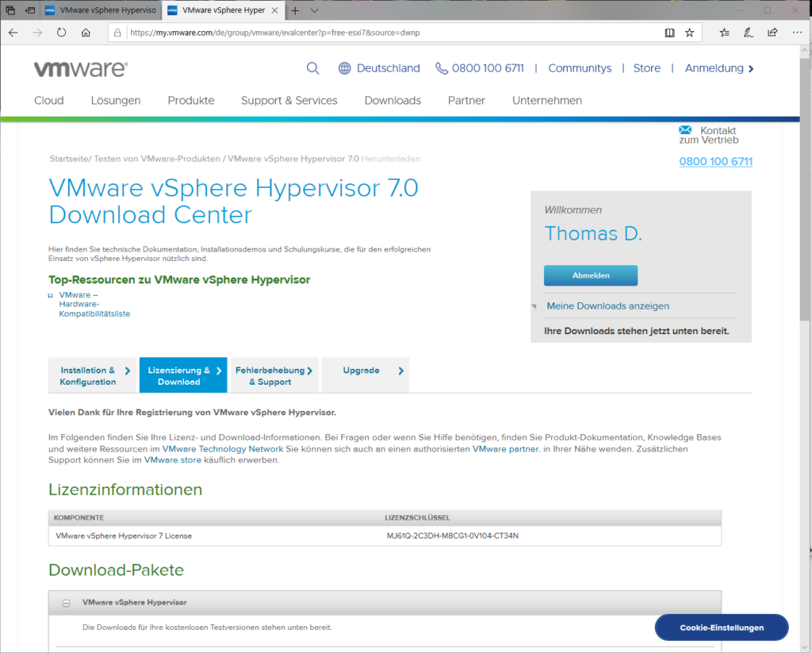
Task: Open the VMware Technology Network link
Action: click(223, 449)
